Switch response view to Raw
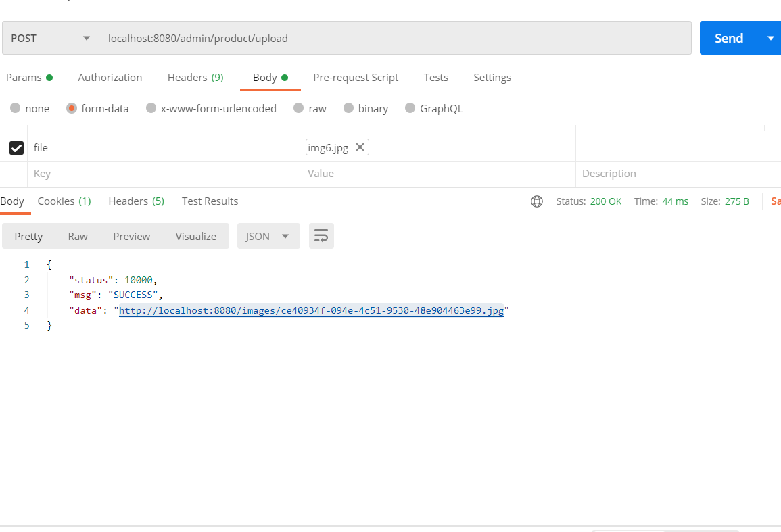The width and height of the screenshot is (781, 532). 78,236
